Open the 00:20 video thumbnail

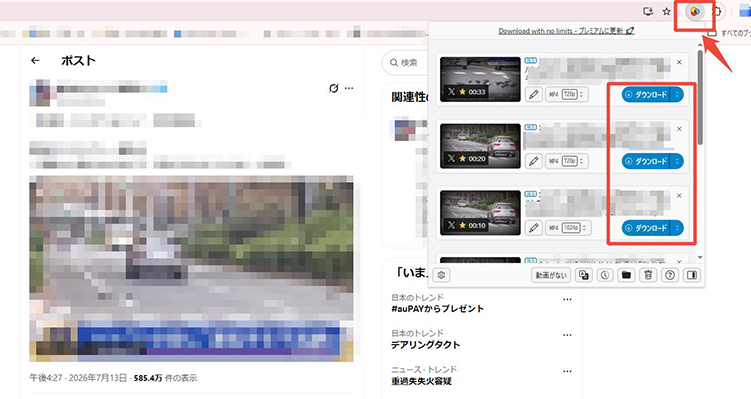pyautogui.click(x=480, y=146)
